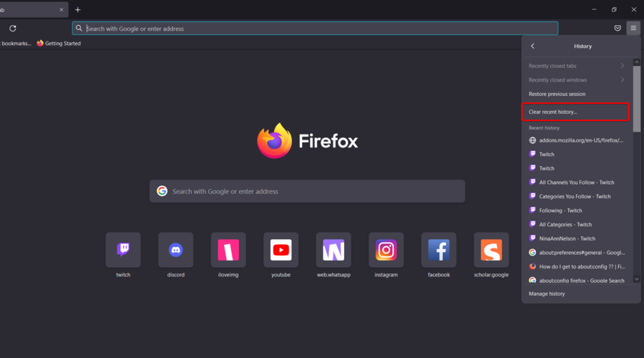644x358 pixels.
Task: Open Getting Started bookmark
Action: 59,43
